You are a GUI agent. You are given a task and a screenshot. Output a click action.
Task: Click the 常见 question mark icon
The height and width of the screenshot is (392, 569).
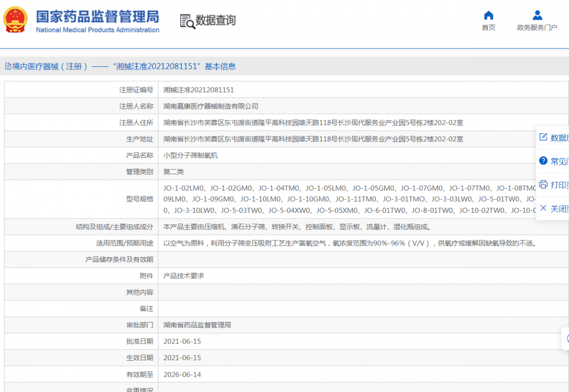tap(543, 161)
